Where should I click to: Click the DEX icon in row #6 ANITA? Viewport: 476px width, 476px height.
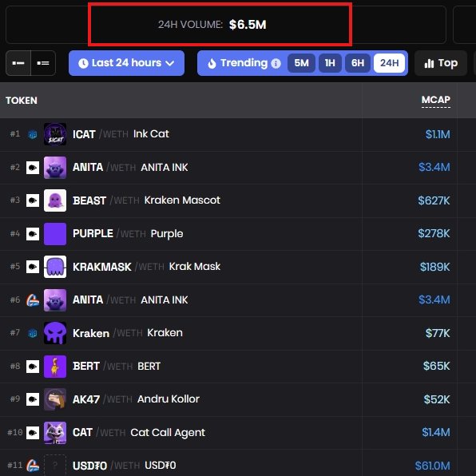coord(33,300)
